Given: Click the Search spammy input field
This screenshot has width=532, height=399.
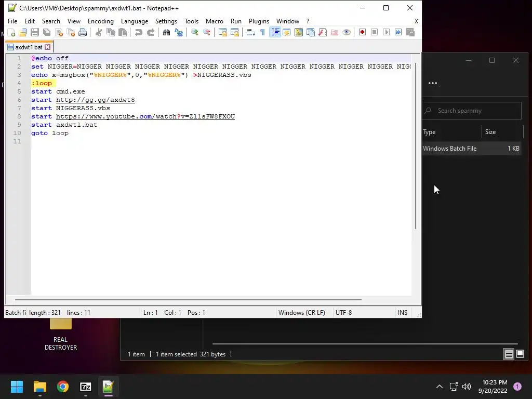Looking at the screenshot, I should point(472,111).
